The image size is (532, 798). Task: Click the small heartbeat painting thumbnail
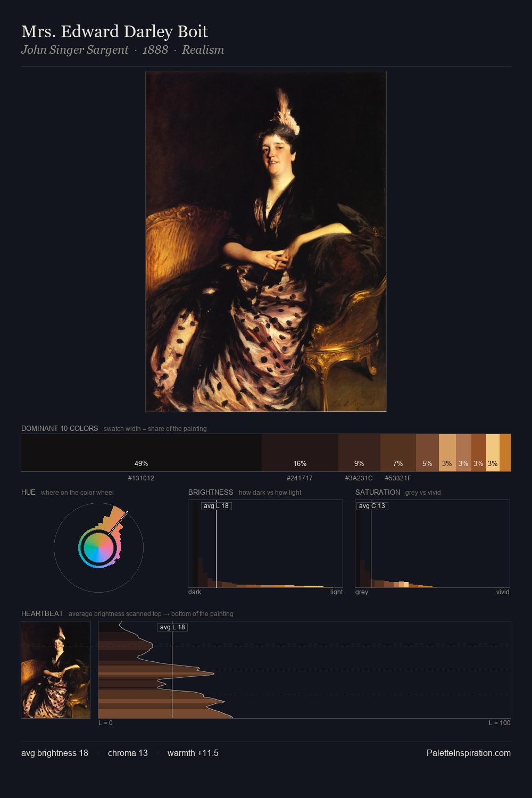pos(56,670)
